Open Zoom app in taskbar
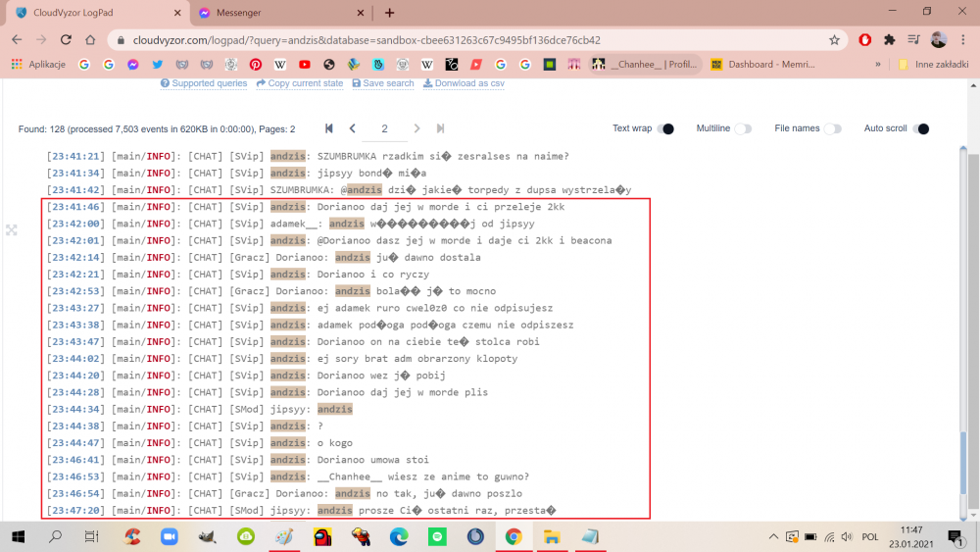The image size is (980, 552). pyautogui.click(x=170, y=536)
